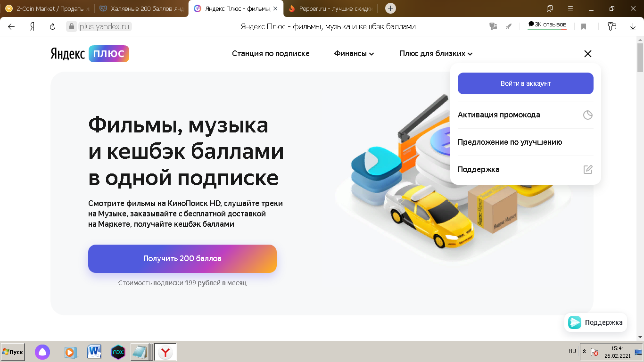This screenshot has height=362, width=644.
Task: Click the Yandex Browser taskbar button
Action: click(165, 353)
